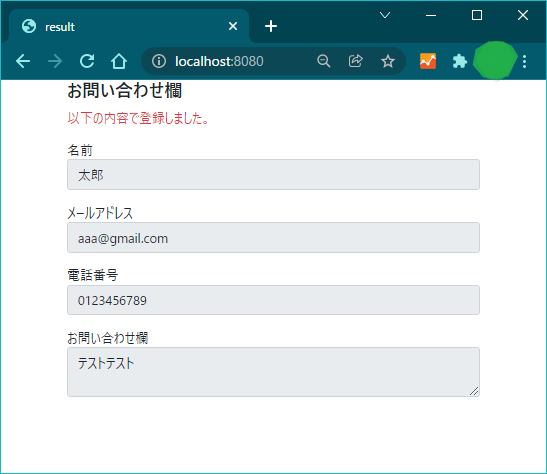Close the result tab
547x474 pixels.
pos(233,26)
